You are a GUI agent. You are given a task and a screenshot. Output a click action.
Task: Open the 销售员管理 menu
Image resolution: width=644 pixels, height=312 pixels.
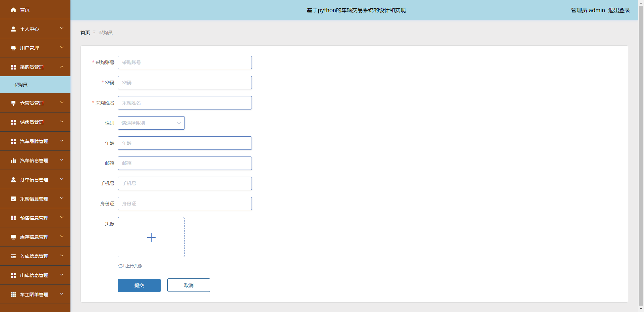tap(32, 122)
